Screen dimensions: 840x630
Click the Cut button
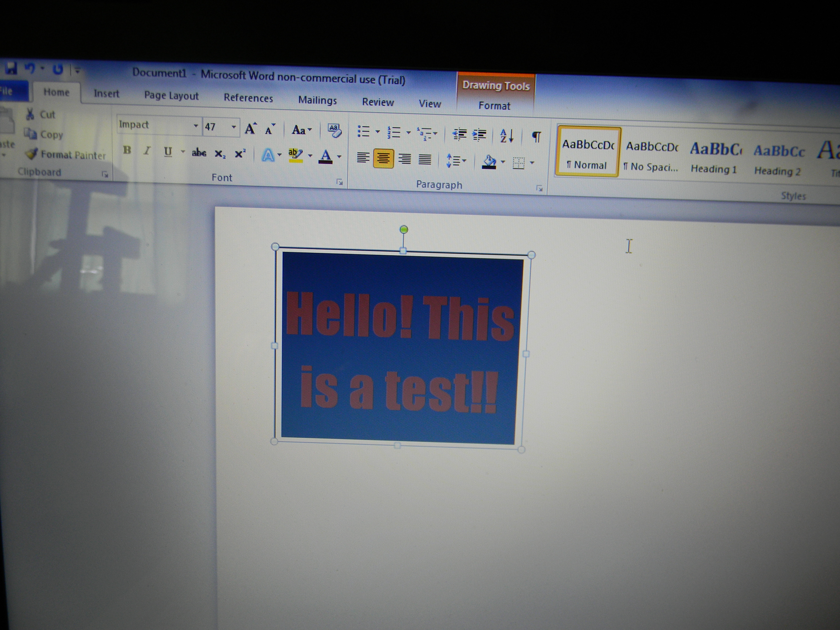click(x=41, y=114)
